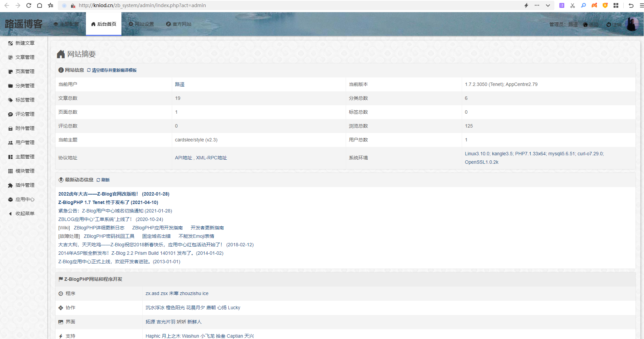Expand the browser toolbar dropdown chevron
The height and width of the screenshot is (339, 644).
(x=548, y=5)
